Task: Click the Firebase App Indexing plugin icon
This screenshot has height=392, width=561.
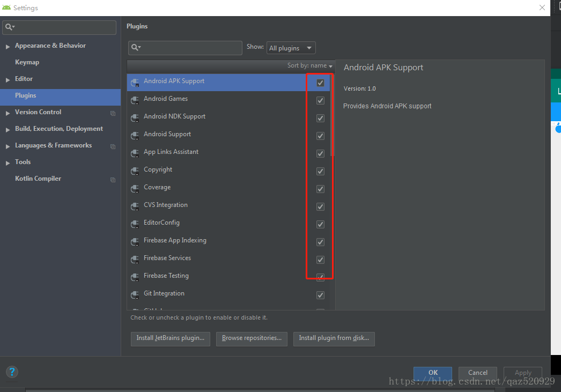Action: [135, 242]
